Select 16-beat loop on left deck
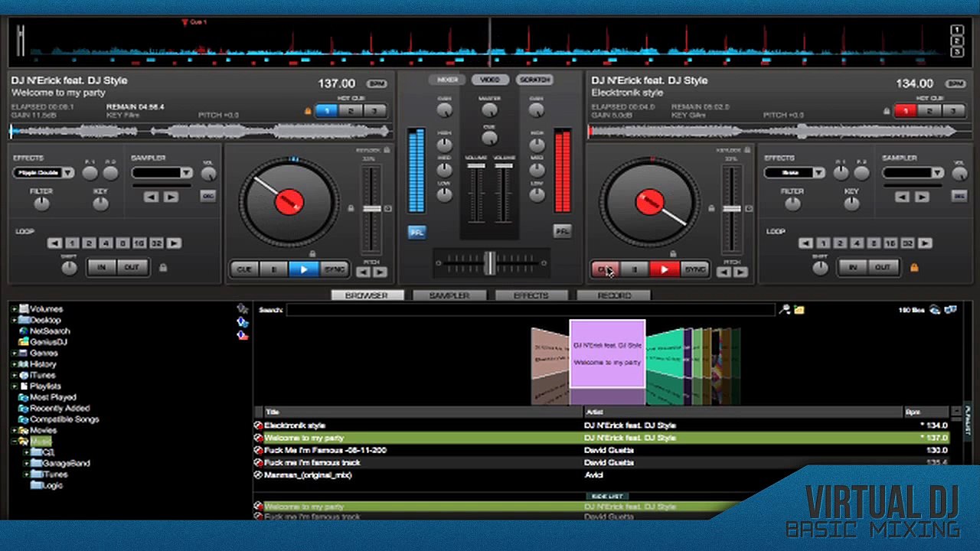 coord(139,243)
